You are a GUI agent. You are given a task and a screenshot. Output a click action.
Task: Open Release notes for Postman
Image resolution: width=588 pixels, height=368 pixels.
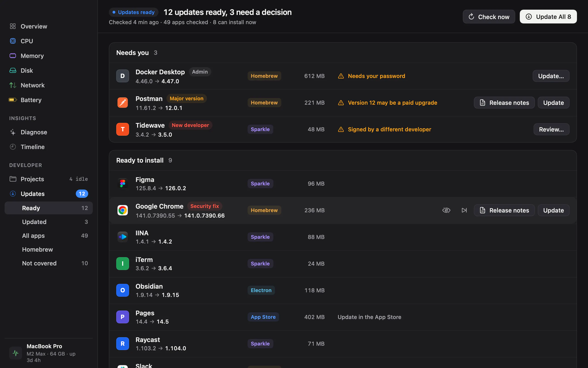click(x=504, y=103)
